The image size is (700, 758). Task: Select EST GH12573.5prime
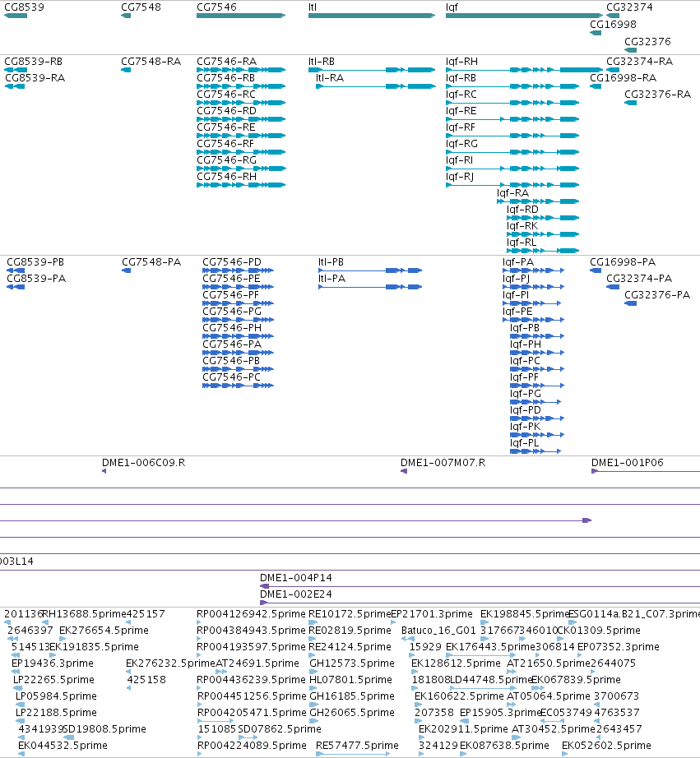point(352,663)
